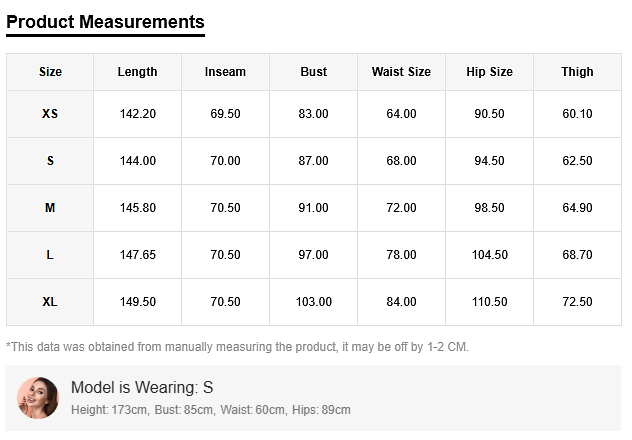Click the Model is Wearing: S text
Image resolution: width=632 pixels, height=440 pixels.
(x=142, y=388)
